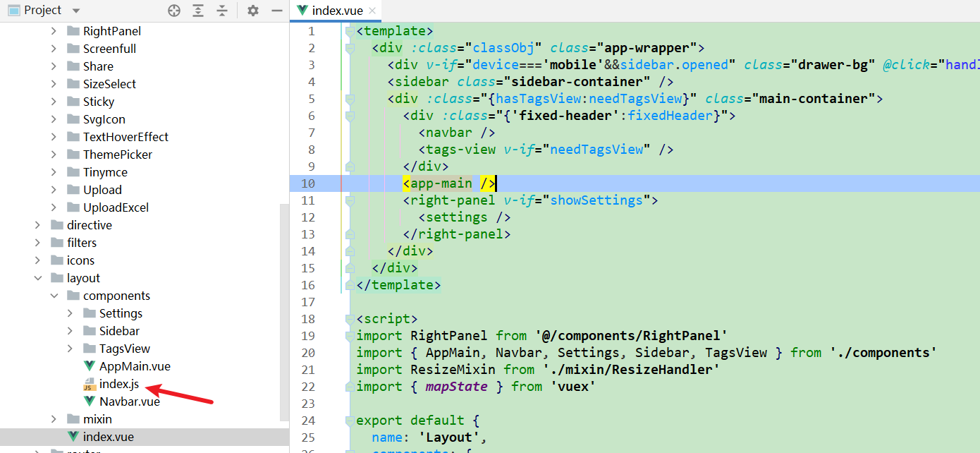Image resolution: width=980 pixels, height=453 pixels.
Task: Click the fold end marker on line 16
Action: coord(350,285)
